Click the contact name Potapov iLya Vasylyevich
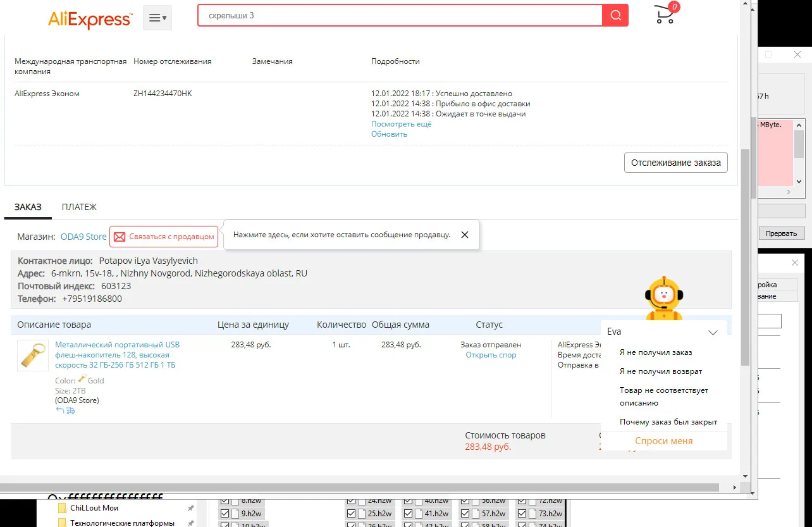Image resolution: width=812 pixels, height=527 pixels. point(149,261)
